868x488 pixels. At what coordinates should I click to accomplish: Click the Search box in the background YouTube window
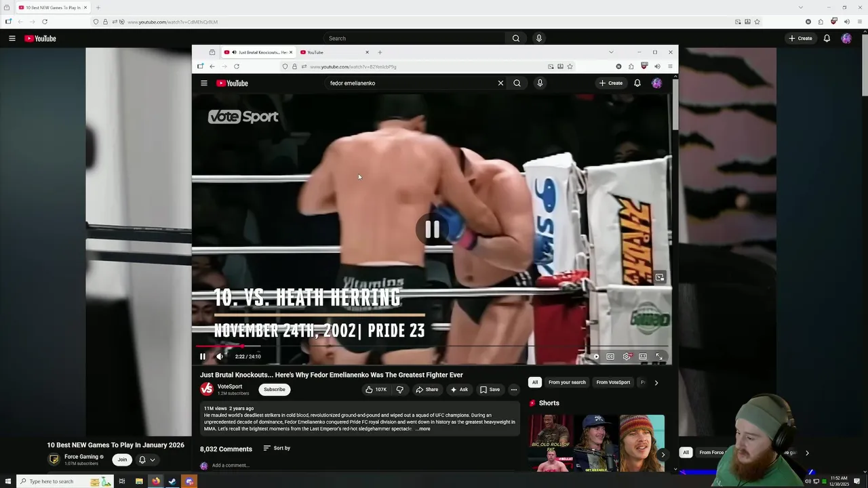coord(414,39)
